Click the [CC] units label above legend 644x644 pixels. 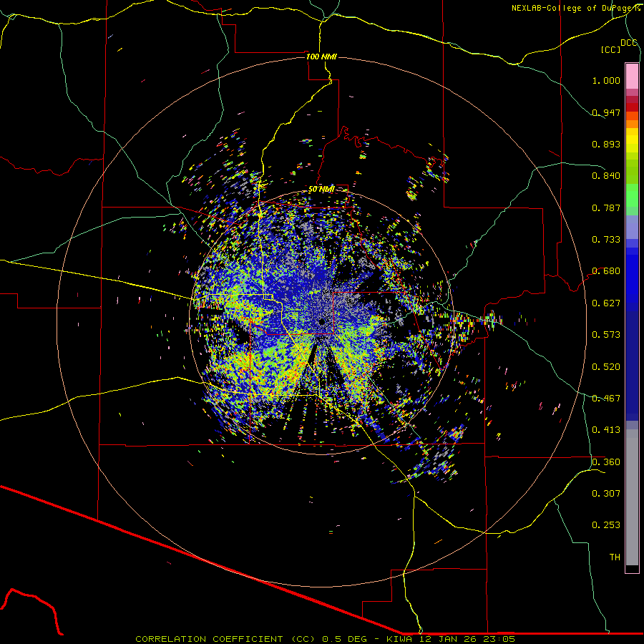[610, 49]
